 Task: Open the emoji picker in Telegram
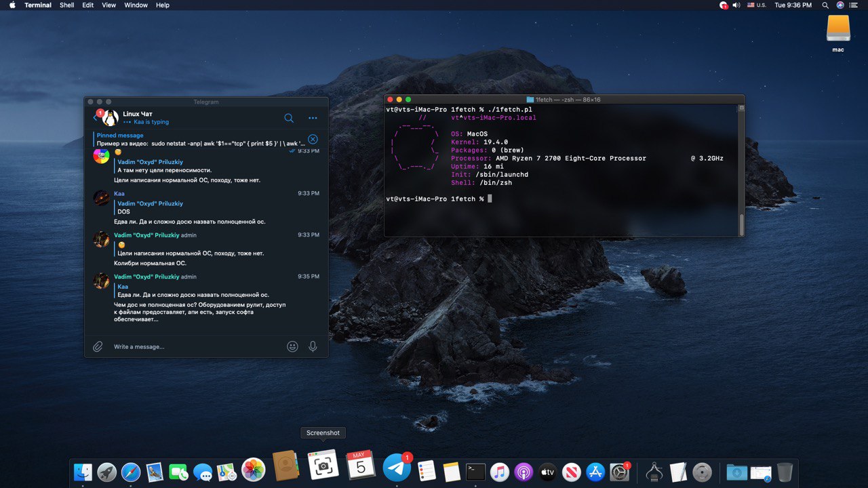coord(292,346)
